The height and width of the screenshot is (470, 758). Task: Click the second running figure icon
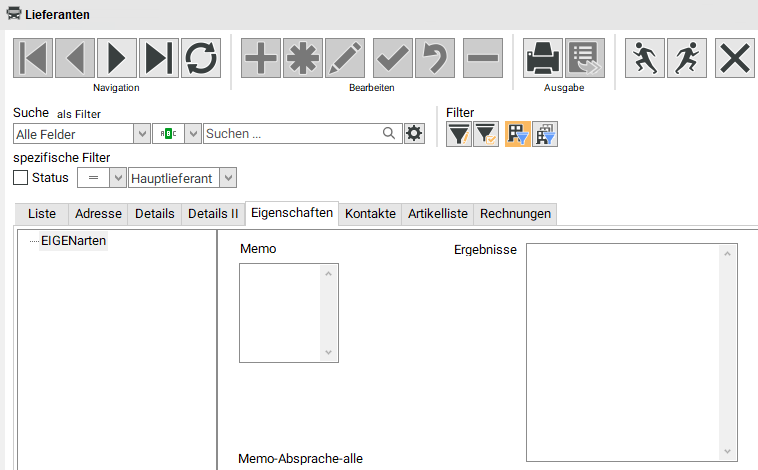(x=687, y=58)
